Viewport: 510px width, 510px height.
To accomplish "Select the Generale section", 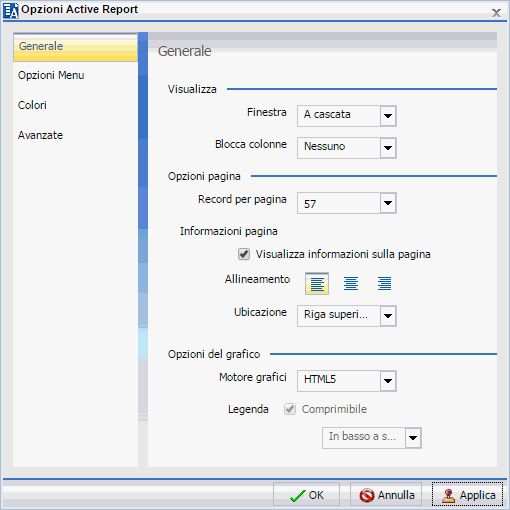I will (x=75, y=47).
